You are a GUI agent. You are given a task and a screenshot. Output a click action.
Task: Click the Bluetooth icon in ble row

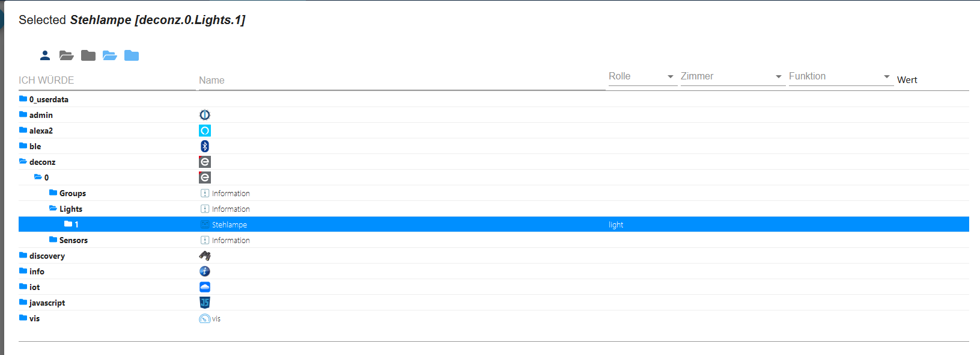point(205,146)
